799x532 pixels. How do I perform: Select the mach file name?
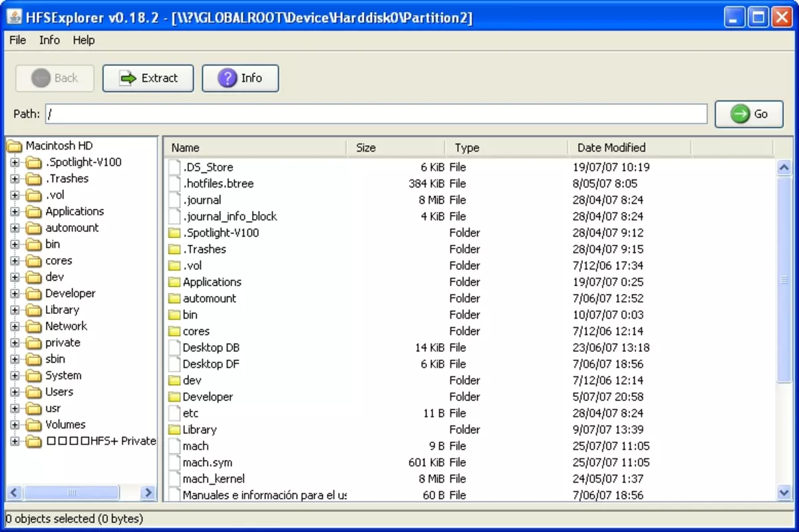click(x=196, y=446)
